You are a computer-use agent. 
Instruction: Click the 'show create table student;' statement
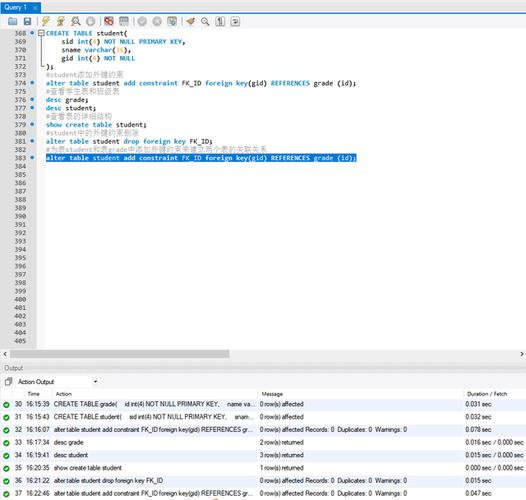pos(96,125)
